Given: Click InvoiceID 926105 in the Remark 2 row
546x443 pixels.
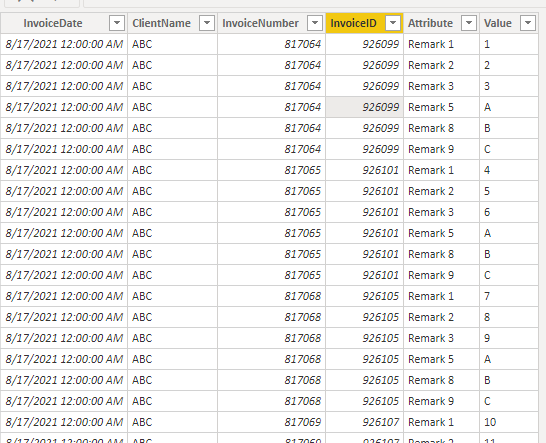Looking at the screenshot, I should click(365, 317).
